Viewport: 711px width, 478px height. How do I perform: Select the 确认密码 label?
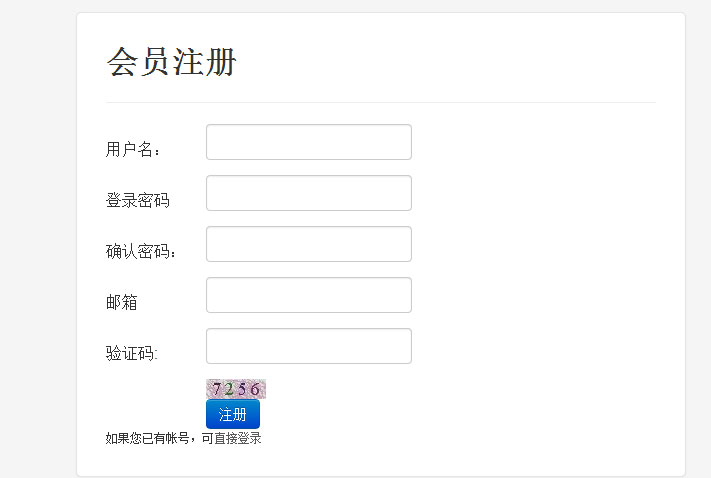coord(141,252)
